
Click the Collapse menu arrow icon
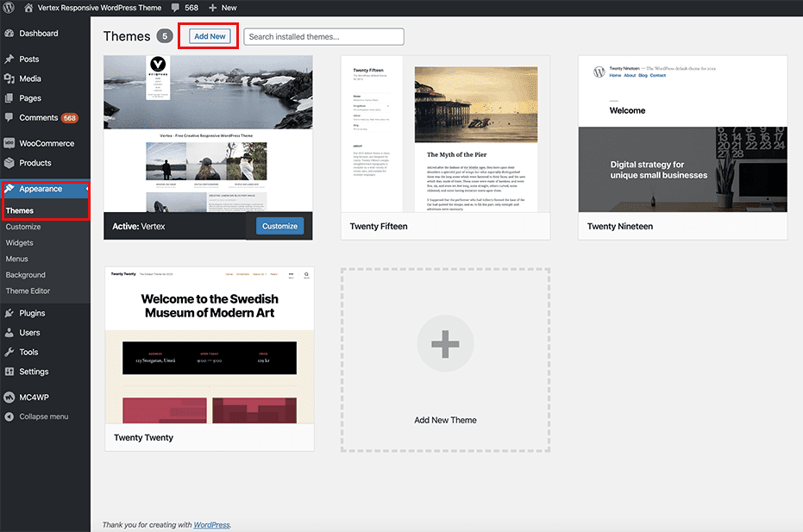point(9,416)
